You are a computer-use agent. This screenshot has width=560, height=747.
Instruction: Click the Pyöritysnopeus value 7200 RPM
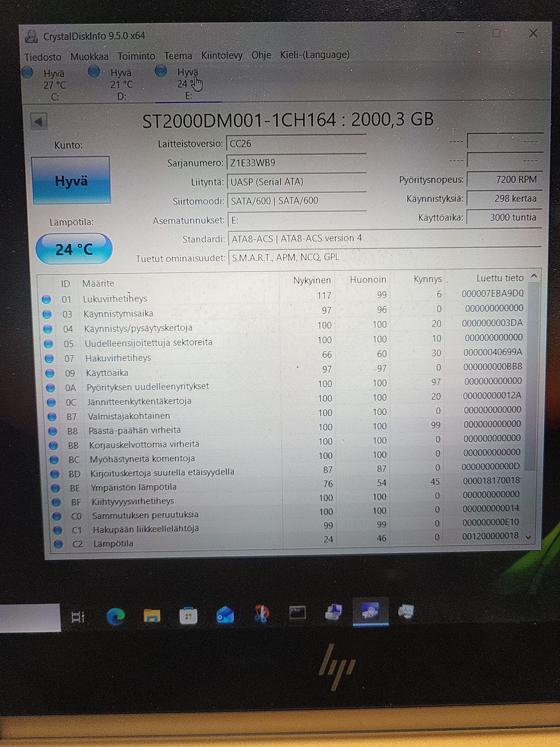[505, 179]
